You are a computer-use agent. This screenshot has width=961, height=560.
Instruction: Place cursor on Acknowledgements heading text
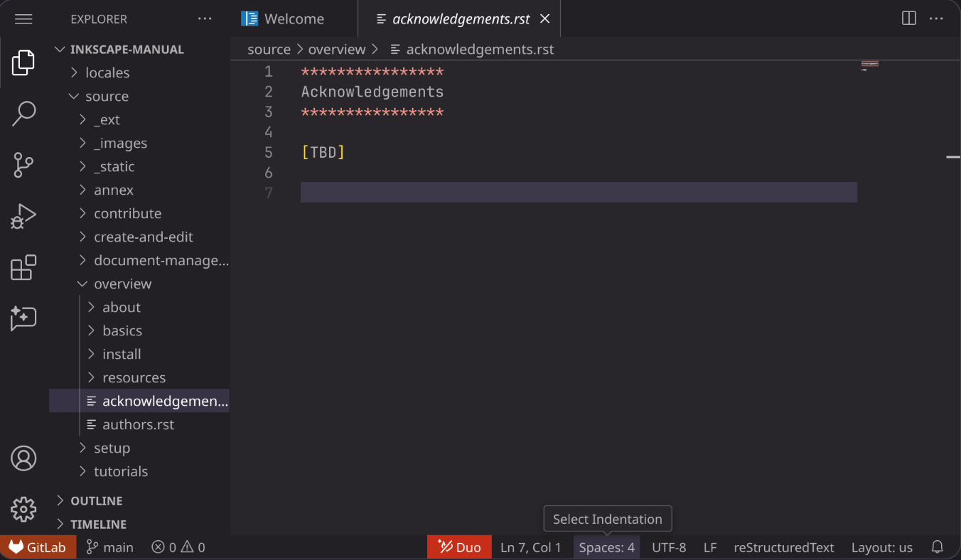[x=372, y=92]
